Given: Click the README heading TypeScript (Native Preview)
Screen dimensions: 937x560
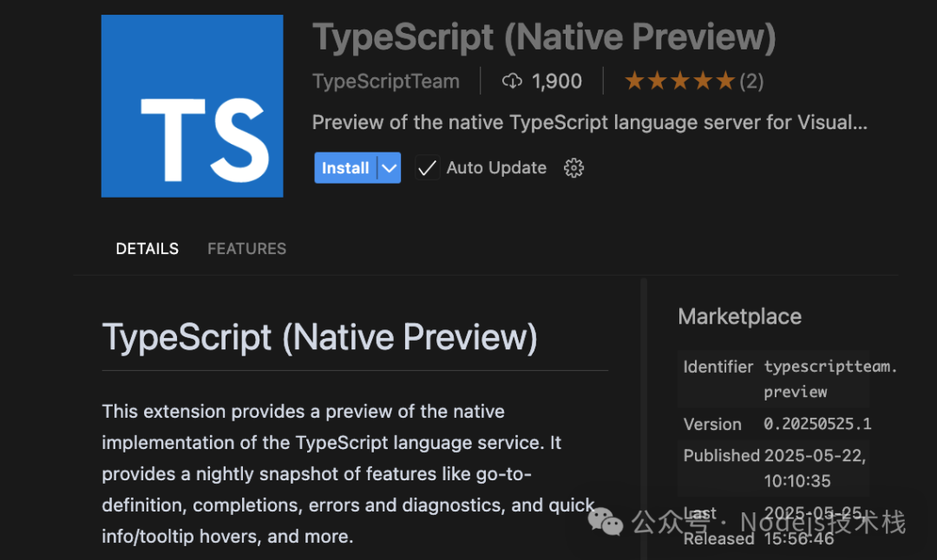Looking at the screenshot, I should (x=319, y=337).
